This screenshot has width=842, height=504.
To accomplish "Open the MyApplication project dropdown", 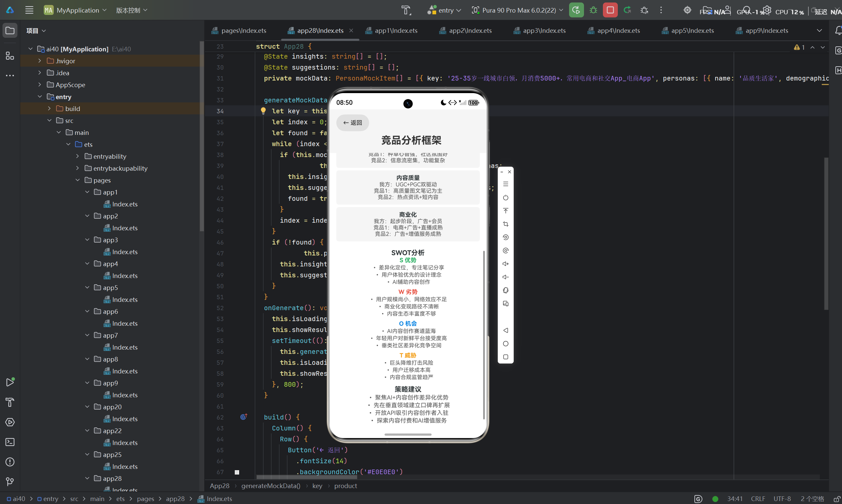I will (75, 10).
